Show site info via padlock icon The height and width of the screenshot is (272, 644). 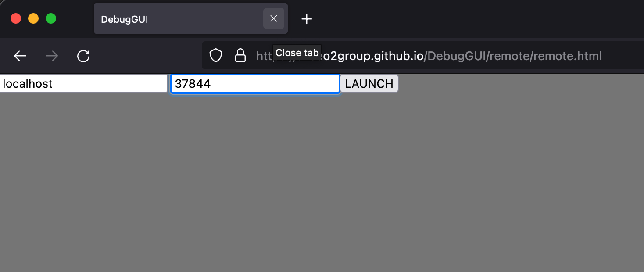pos(240,56)
